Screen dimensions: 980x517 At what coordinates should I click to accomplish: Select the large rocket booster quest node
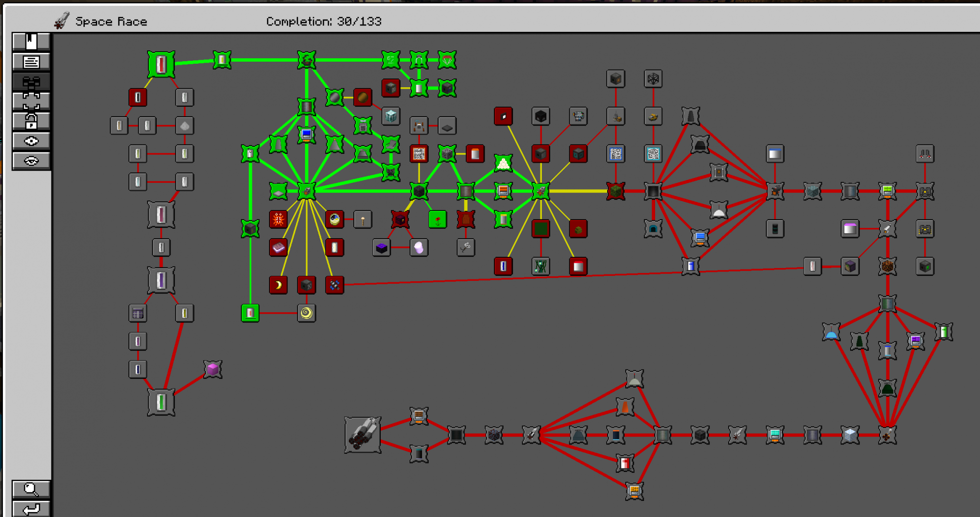363,435
